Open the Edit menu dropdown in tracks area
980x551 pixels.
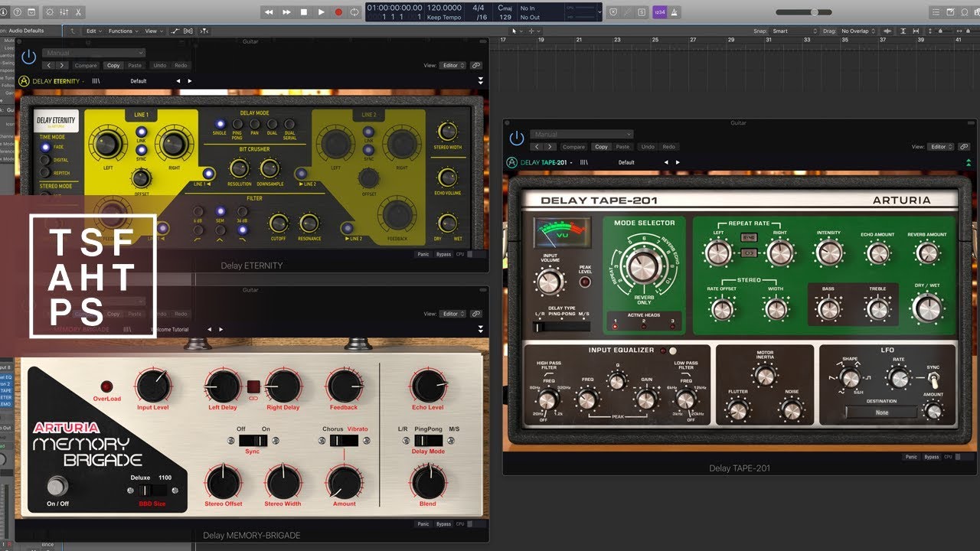pyautogui.click(x=94, y=31)
